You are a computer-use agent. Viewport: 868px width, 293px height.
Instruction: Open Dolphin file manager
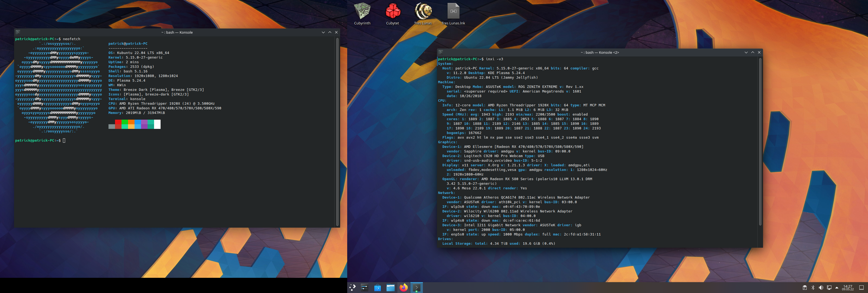point(391,288)
